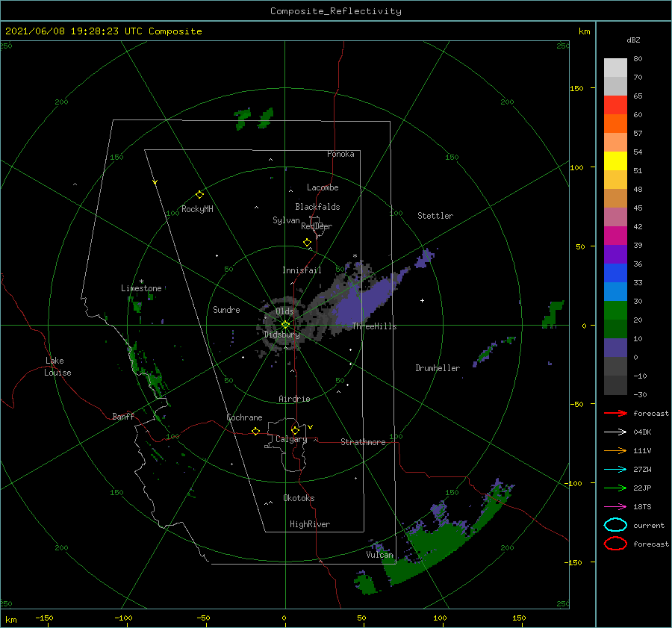The height and width of the screenshot is (628, 672).
Task: Click the Strathmore label
Action: (x=363, y=442)
